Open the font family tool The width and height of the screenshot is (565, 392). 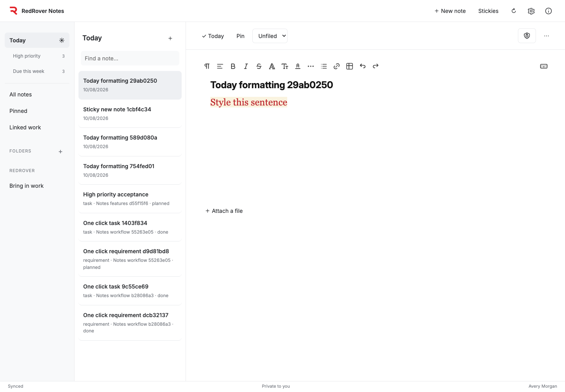[x=272, y=66]
